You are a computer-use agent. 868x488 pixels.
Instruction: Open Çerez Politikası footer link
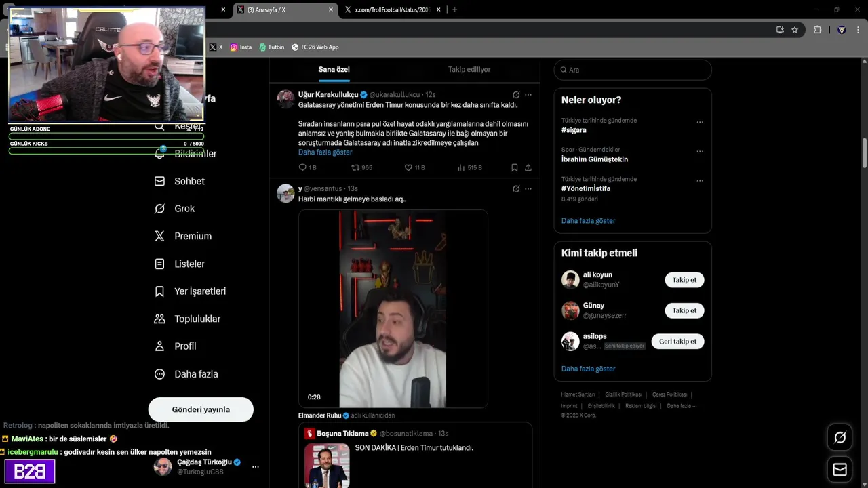tap(669, 394)
